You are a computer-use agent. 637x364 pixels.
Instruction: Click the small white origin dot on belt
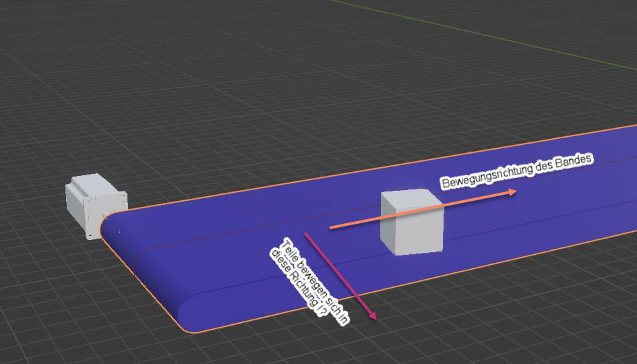coord(120,233)
